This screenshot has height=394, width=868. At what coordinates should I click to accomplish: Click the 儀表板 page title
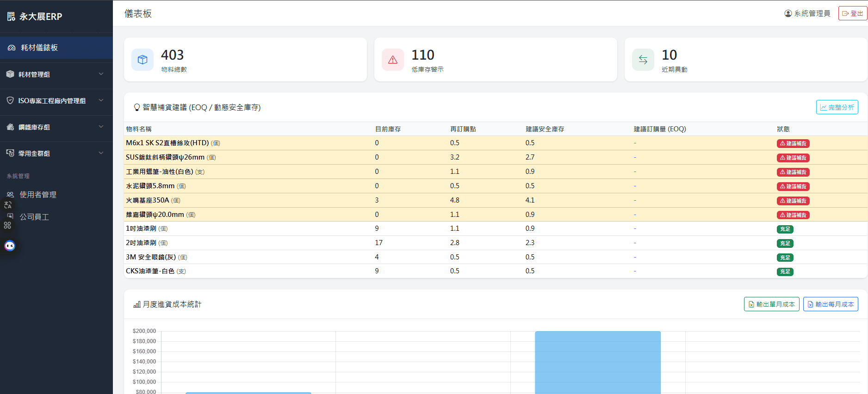click(x=138, y=13)
